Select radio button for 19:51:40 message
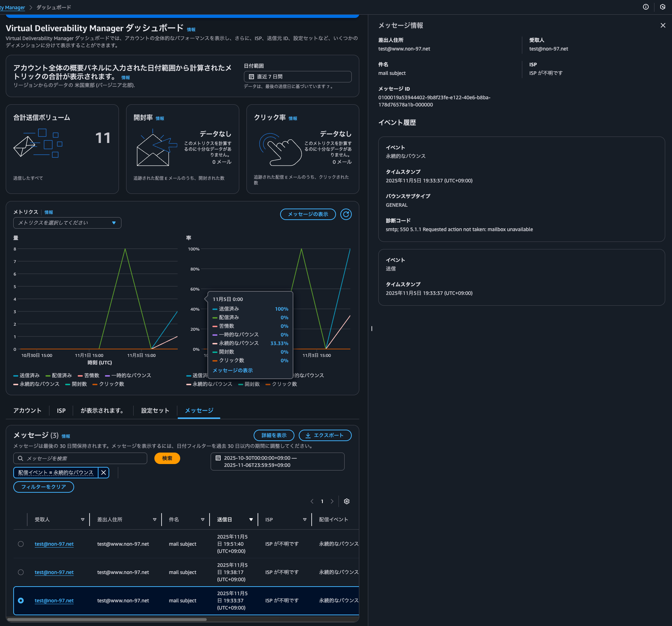This screenshot has width=672, height=626. [21, 544]
